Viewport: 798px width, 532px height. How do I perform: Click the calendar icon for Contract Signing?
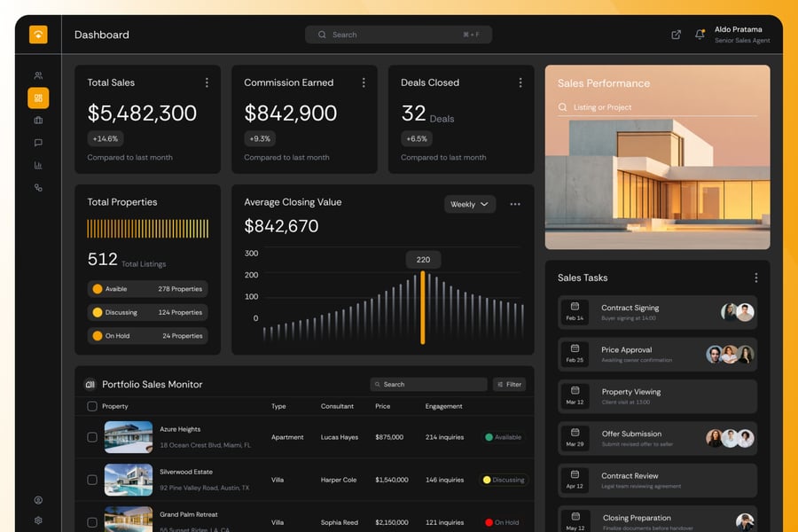575,307
